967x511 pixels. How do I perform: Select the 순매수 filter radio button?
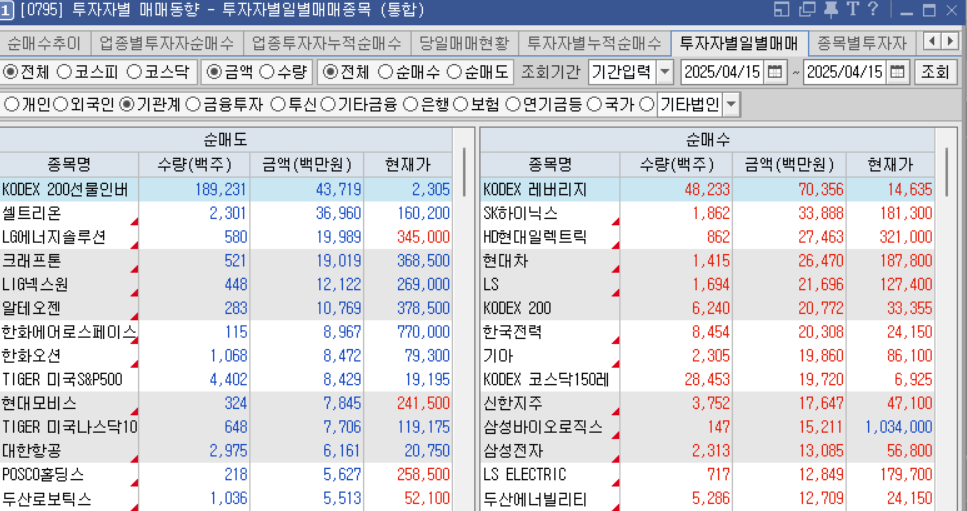tap(385, 72)
